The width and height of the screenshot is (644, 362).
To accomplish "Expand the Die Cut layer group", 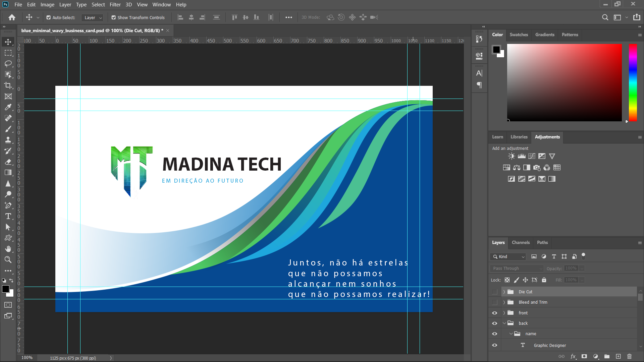I will (x=504, y=292).
